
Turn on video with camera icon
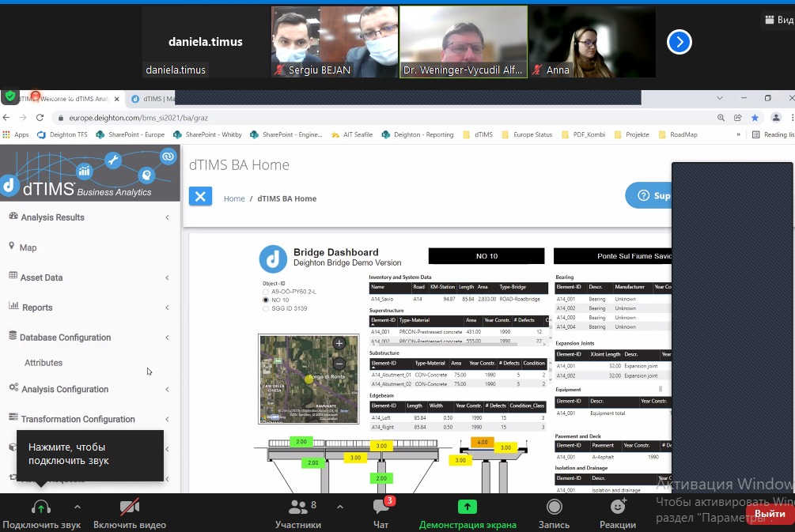[130, 507]
